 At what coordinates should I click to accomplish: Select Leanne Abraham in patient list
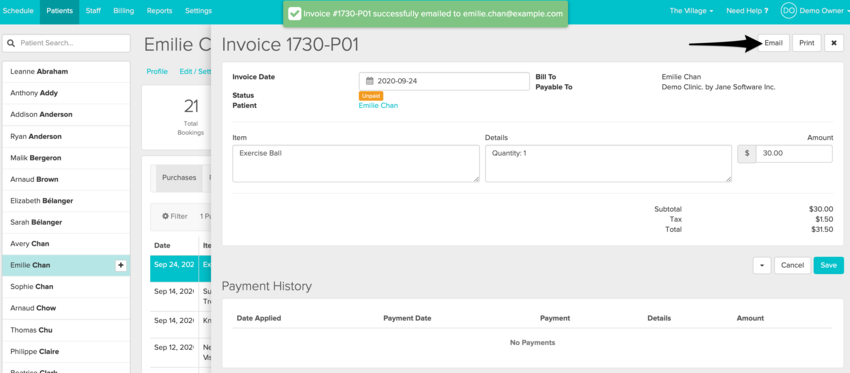pyautogui.click(x=66, y=72)
